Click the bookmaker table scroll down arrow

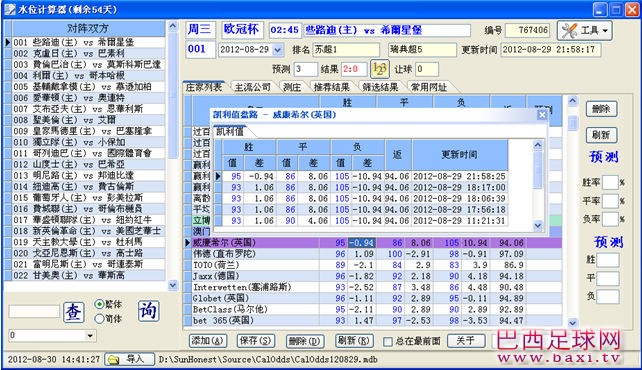(x=573, y=323)
